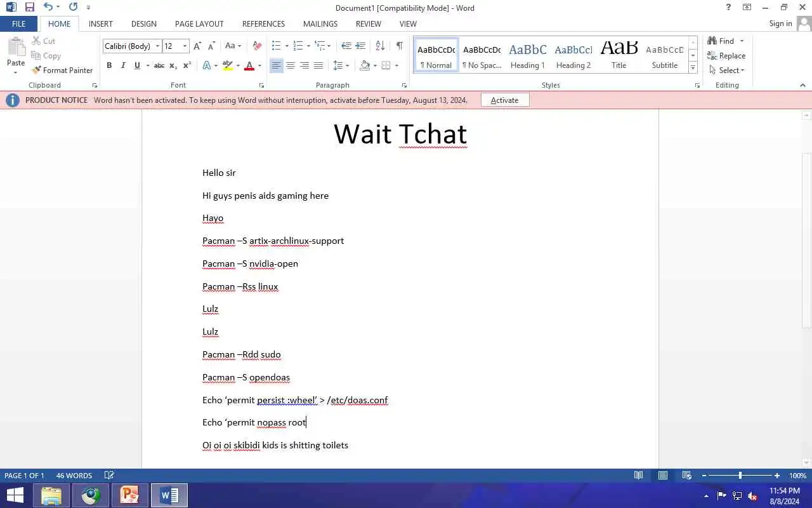
Task: Switch to Print Layout view
Action: pos(663,476)
